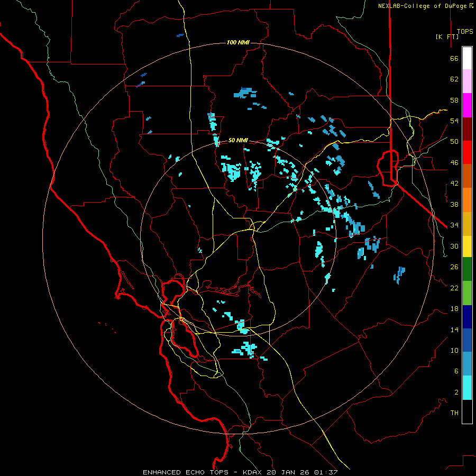The height and width of the screenshot is (476, 476).
Task: Click the legend value "22"
Action: point(454,288)
